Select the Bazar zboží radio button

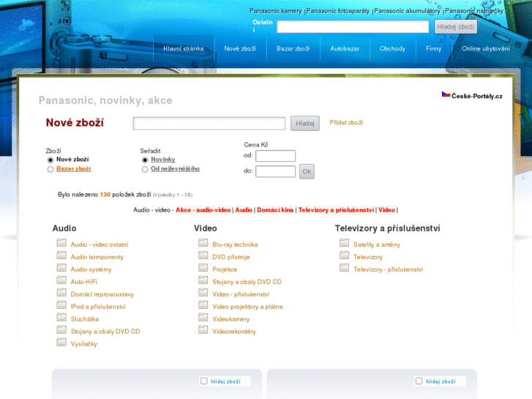tap(50, 169)
